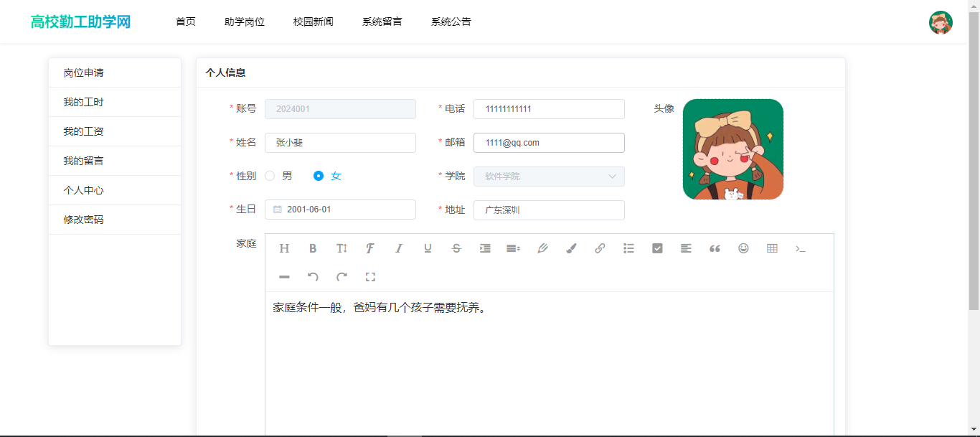Open the 生日 date picker

(x=340, y=210)
